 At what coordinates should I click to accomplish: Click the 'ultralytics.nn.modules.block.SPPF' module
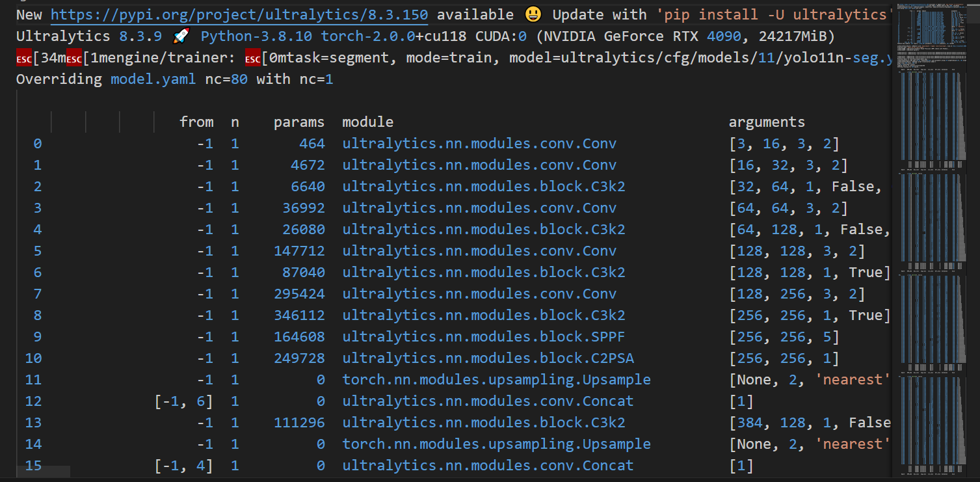pos(484,337)
